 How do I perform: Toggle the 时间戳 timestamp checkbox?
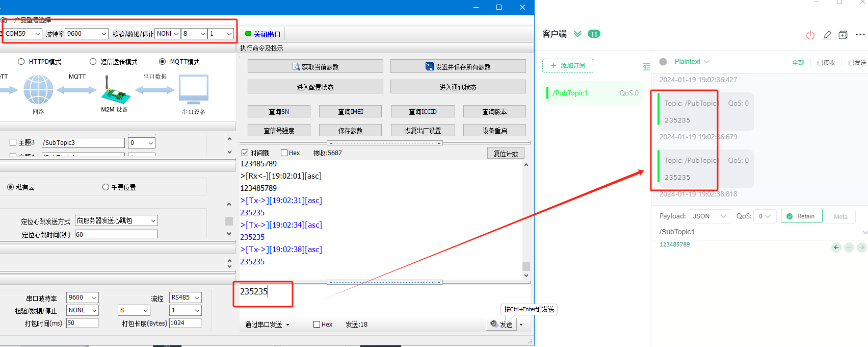[x=245, y=153]
